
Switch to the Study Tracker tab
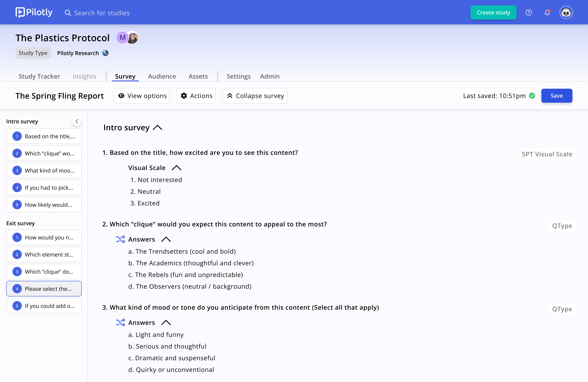(x=39, y=76)
